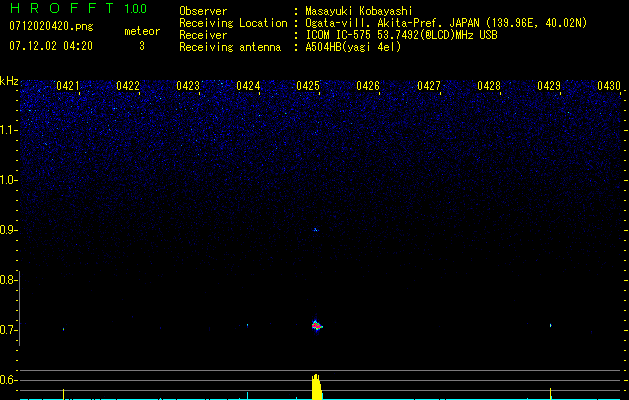This screenshot has height=400, width=629.
Task: Select the filename 0712020420.png
Action: (x=51, y=27)
